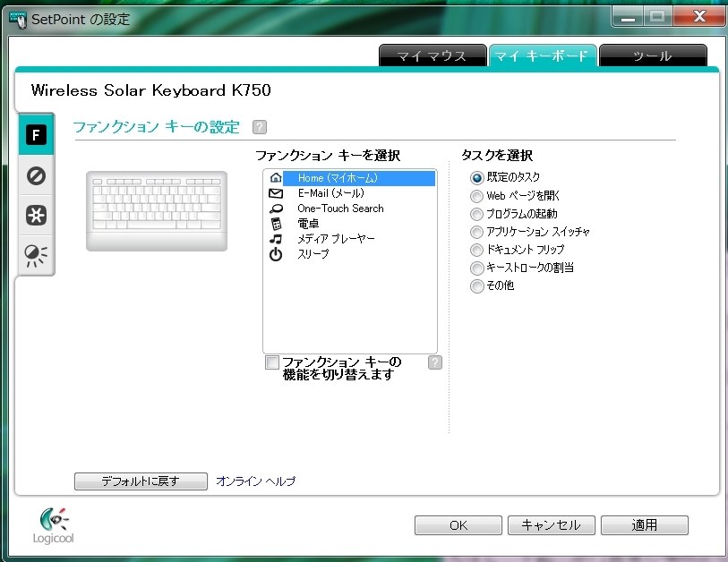
Task: Choose the キーストロークの割当 task option
Action: (475, 268)
